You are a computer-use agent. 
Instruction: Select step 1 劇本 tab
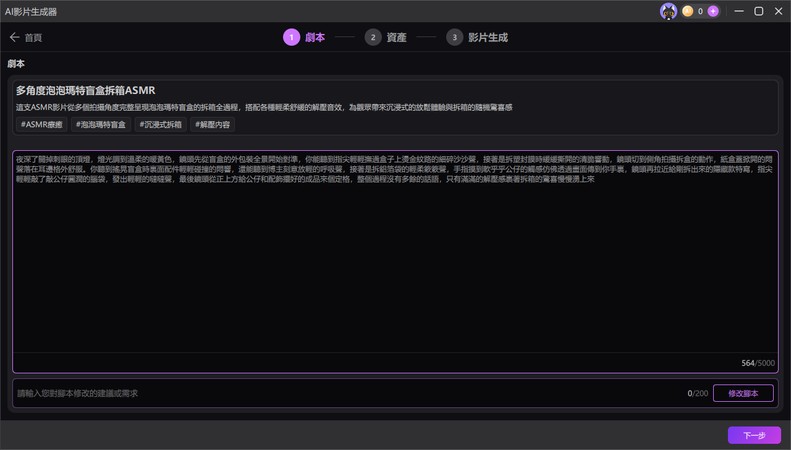(304, 37)
